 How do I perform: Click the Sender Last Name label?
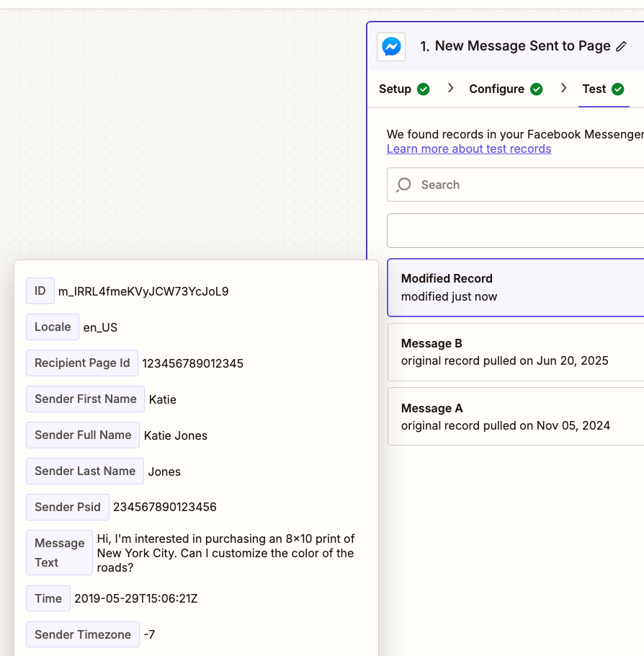(85, 471)
